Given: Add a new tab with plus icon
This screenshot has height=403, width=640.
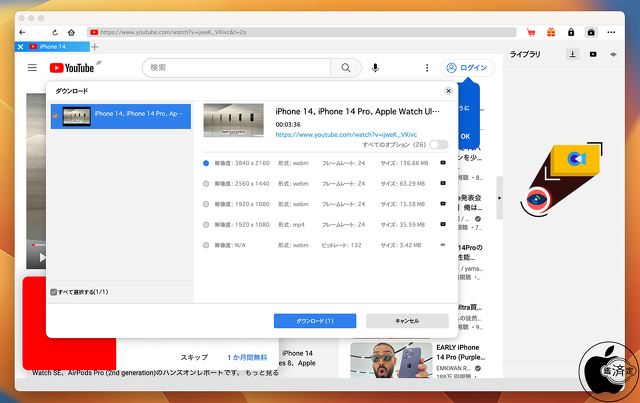Looking at the screenshot, I should [x=95, y=47].
